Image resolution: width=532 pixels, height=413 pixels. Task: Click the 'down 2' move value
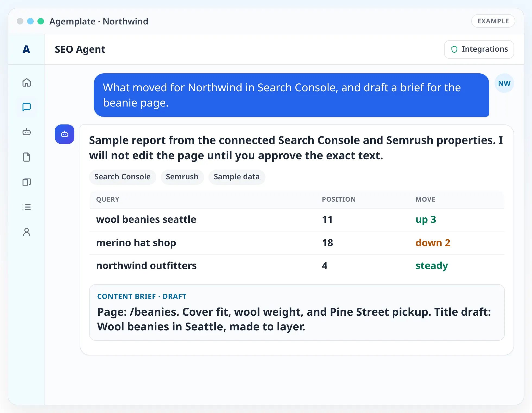[433, 243]
